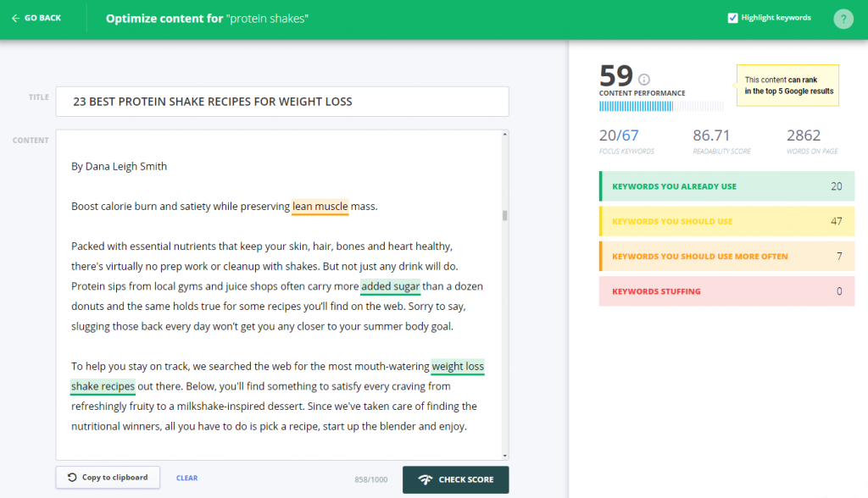The height and width of the screenshot is (498, 868).
Task: Click the GO BACK arrow link
Action: click(x=36, y=18)
